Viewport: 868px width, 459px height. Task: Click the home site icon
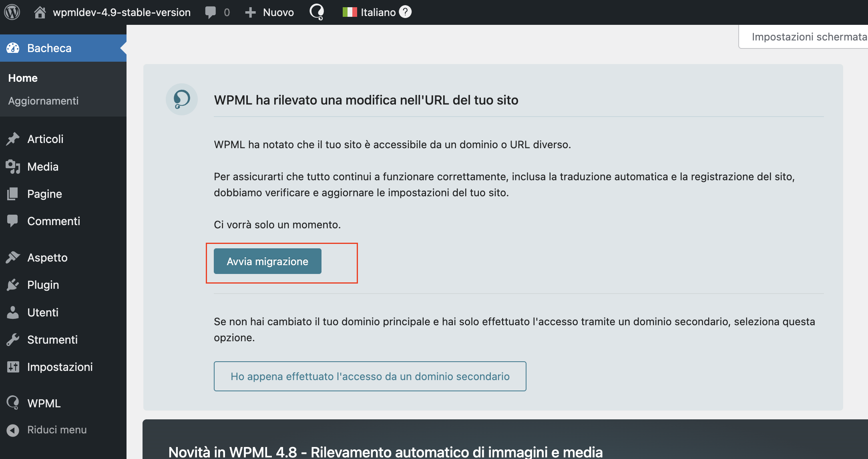[x=40, y=12]
